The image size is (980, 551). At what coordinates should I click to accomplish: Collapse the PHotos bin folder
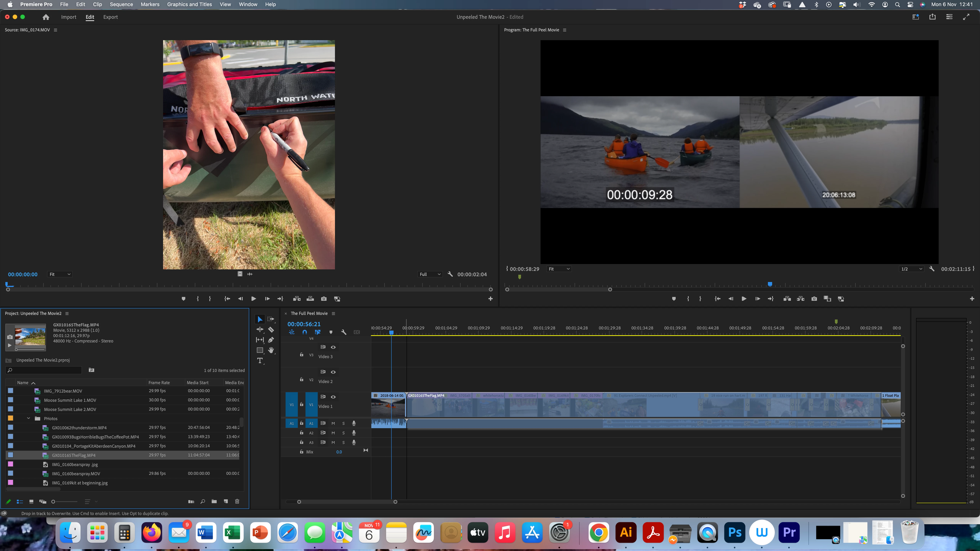pos(29,418)
